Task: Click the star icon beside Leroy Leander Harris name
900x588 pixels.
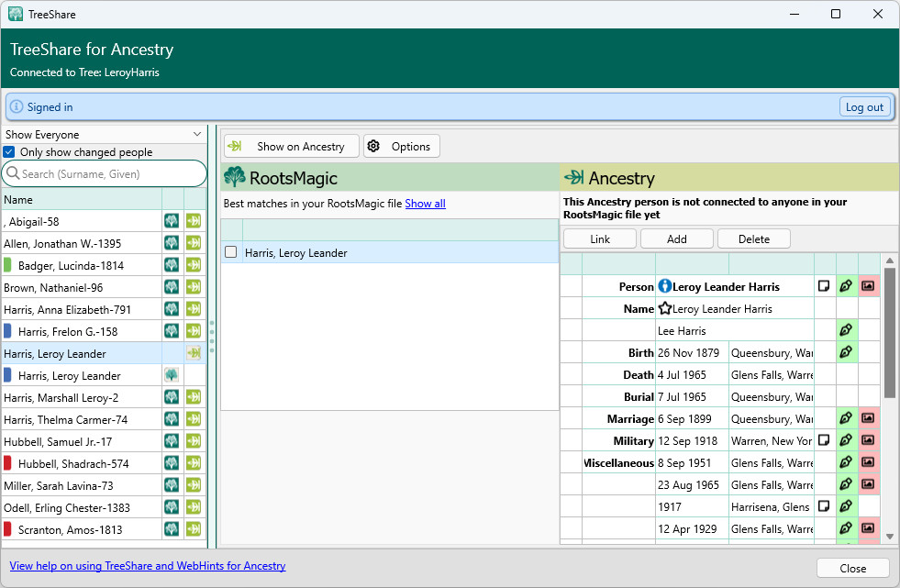Action: [664, 308]
